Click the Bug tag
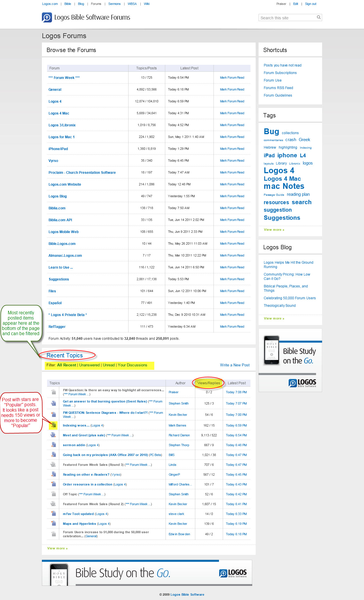Image resolution: width=364 pixels, height=600 pixels. 271,132
